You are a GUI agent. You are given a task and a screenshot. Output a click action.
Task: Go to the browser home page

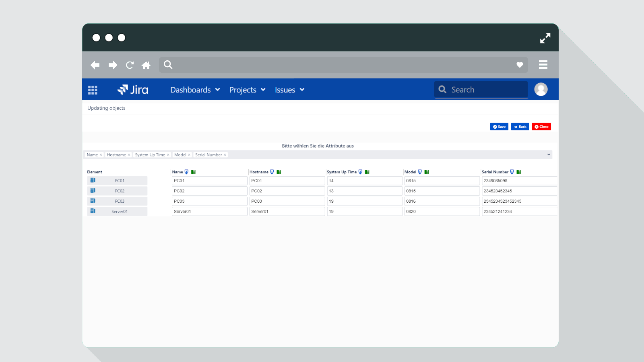point(146,65)
